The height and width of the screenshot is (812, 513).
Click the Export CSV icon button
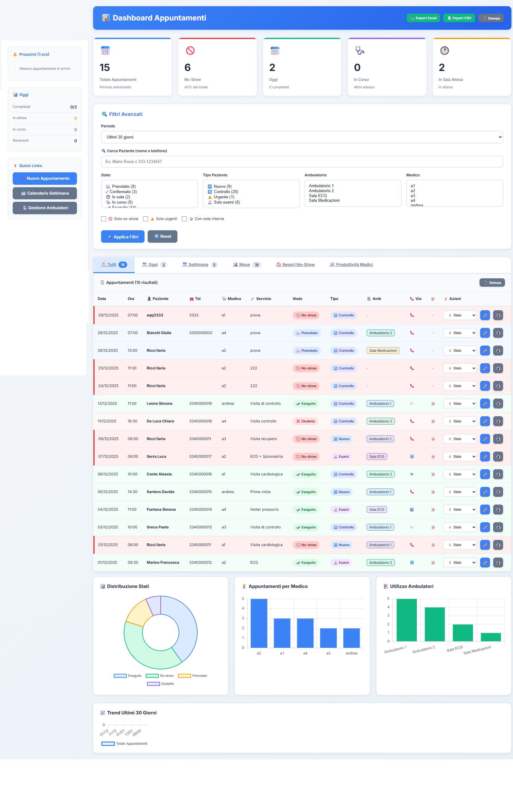click(x=459, y=18)
